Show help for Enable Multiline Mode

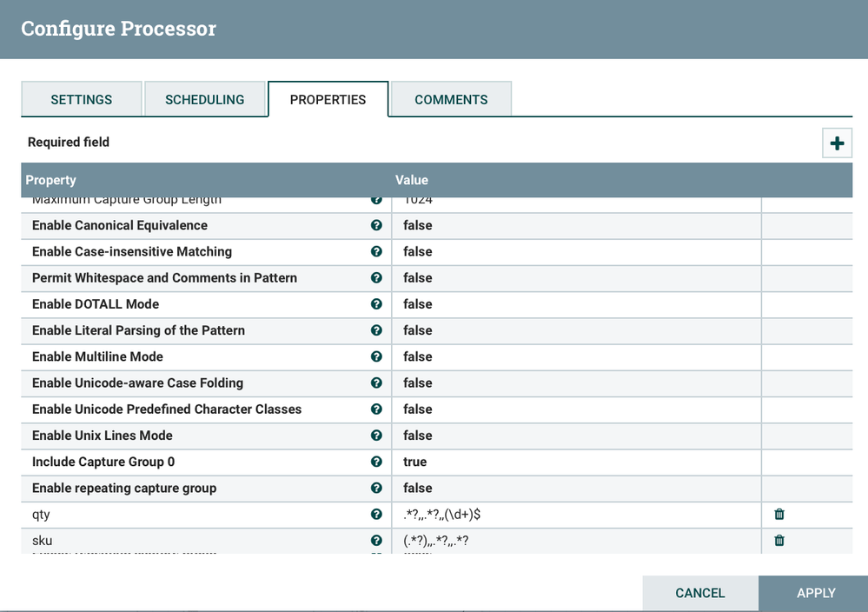click(376, 356)
